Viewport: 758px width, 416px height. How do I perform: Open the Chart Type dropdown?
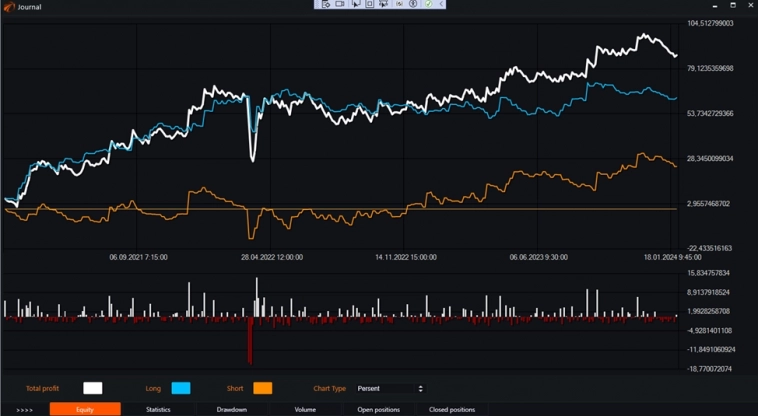(x=390, y=388)
